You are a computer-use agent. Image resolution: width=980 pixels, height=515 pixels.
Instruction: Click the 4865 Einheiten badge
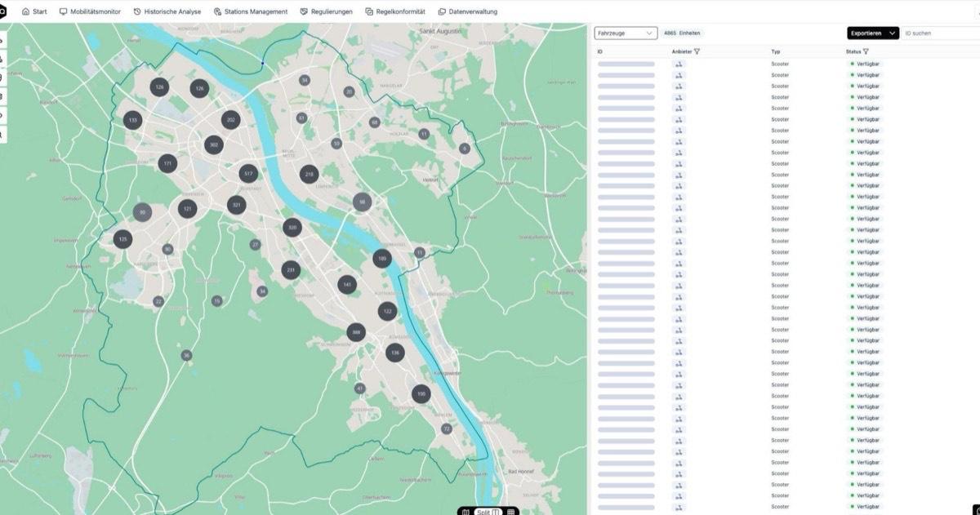(x=682, y=33)
